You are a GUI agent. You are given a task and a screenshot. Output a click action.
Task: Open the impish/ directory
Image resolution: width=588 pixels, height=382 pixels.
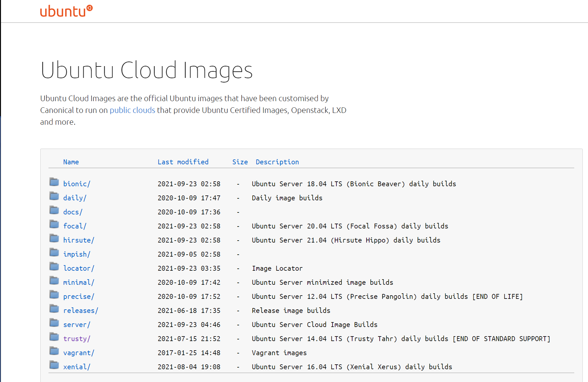click(77, 254)
